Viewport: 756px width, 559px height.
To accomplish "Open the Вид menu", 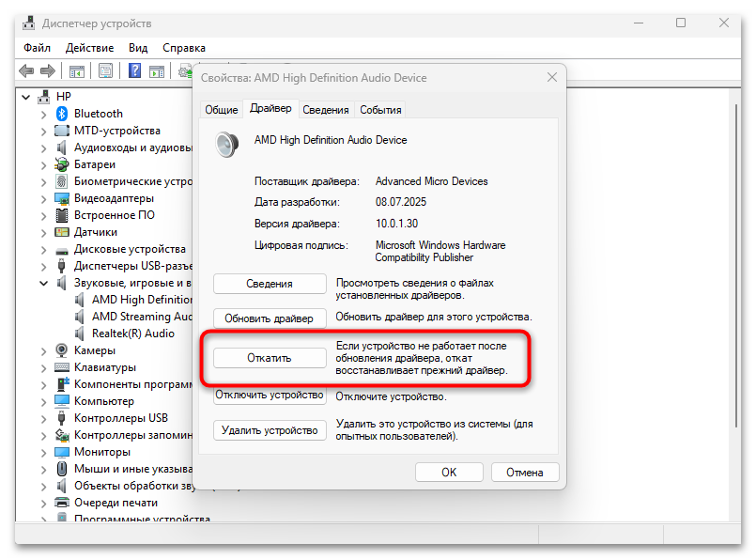I will tap(138, 48).
